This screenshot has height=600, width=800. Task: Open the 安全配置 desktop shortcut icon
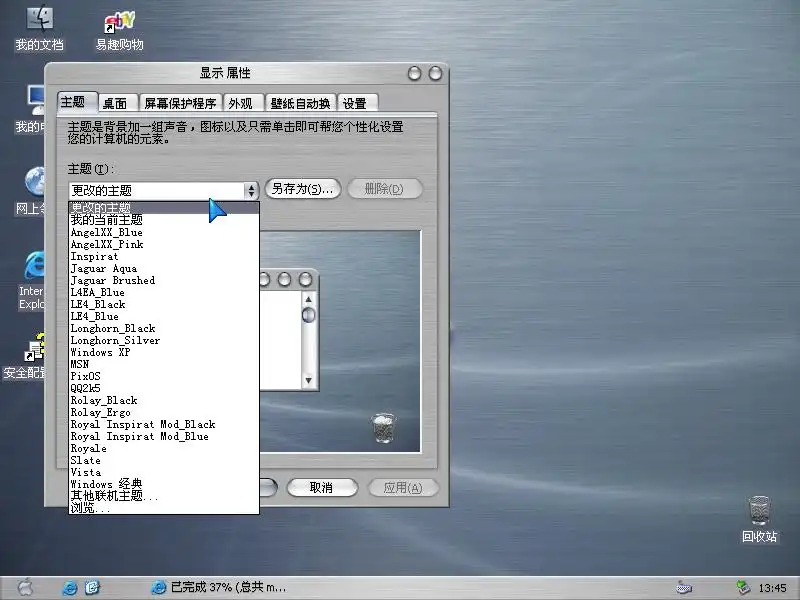(26, 356)
